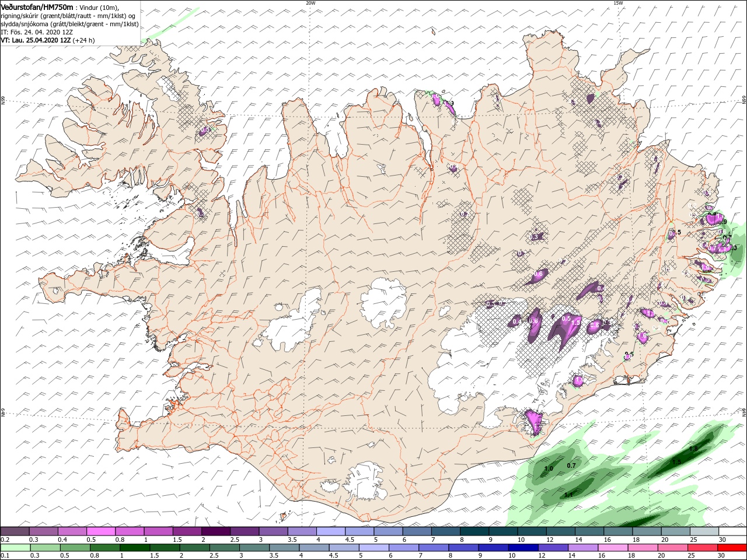Click the Mýrdalsjökull glacier near south coast

tap(365, 482)
